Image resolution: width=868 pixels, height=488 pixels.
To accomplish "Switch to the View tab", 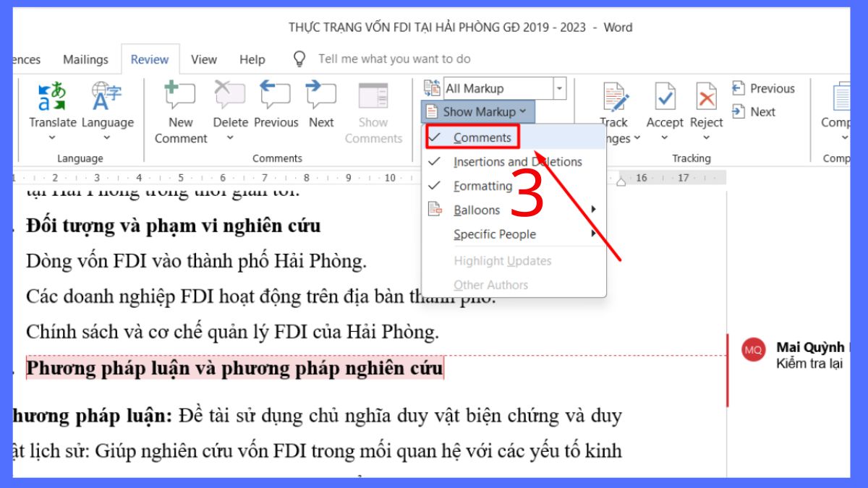I will [x=203, y=59].
